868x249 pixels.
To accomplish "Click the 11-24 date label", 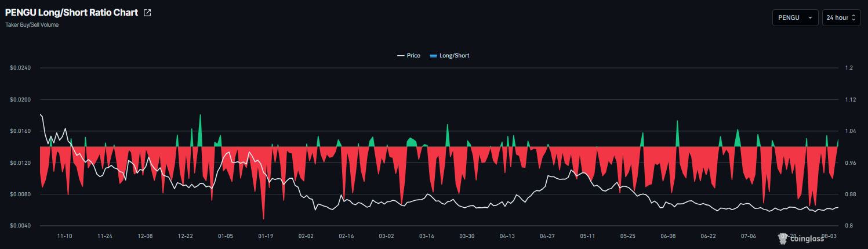I will click(x=105, y=236).
